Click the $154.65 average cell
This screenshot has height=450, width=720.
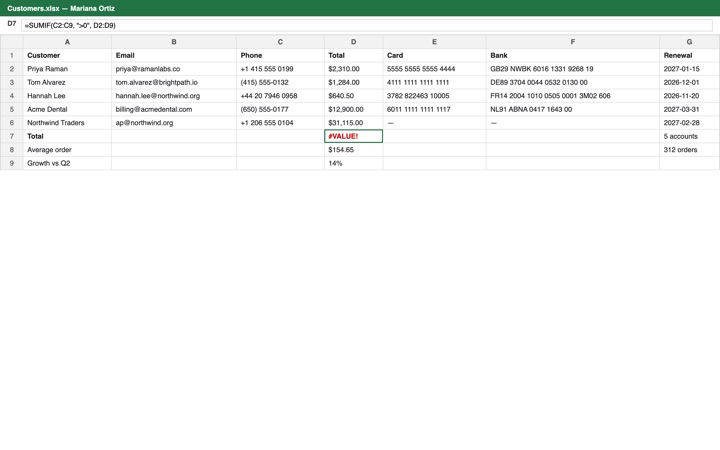[x=354, y=150]
